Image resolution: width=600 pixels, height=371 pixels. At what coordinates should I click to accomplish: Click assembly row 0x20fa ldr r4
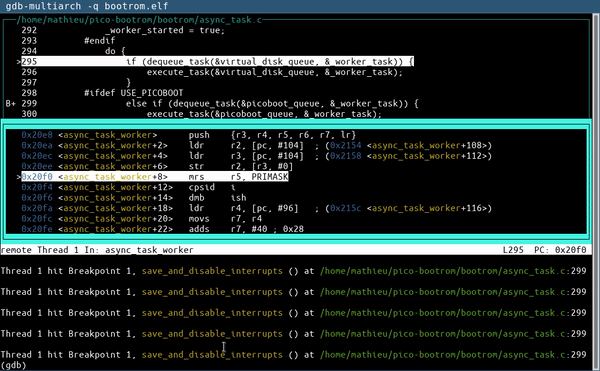click(256, 208)
